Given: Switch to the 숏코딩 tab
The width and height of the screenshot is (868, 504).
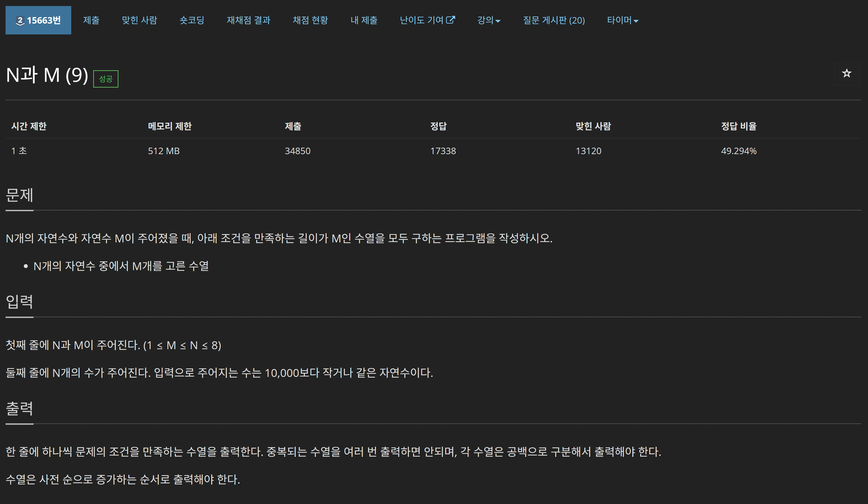Looking at the screenshot, I should 192,20.
